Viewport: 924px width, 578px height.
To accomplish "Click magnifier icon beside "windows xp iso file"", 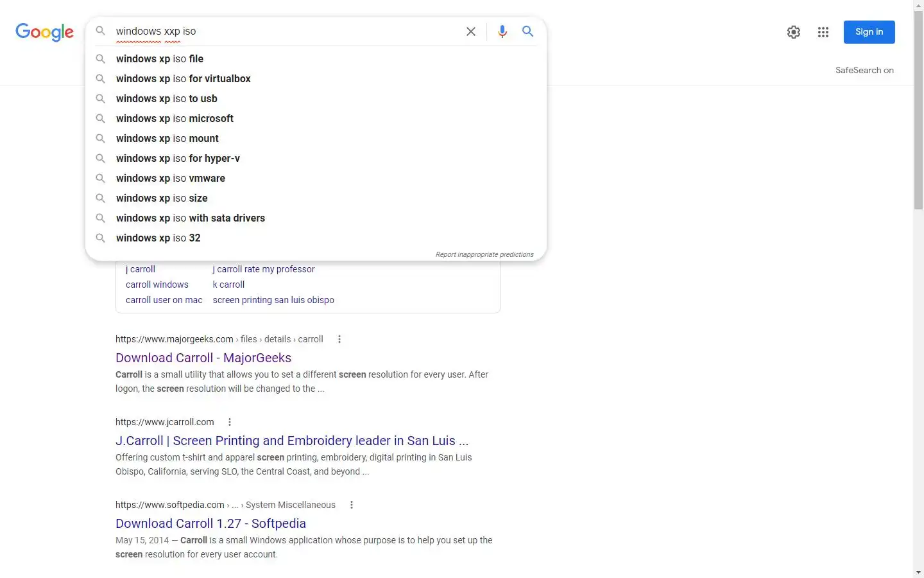I will coord(101,58).
